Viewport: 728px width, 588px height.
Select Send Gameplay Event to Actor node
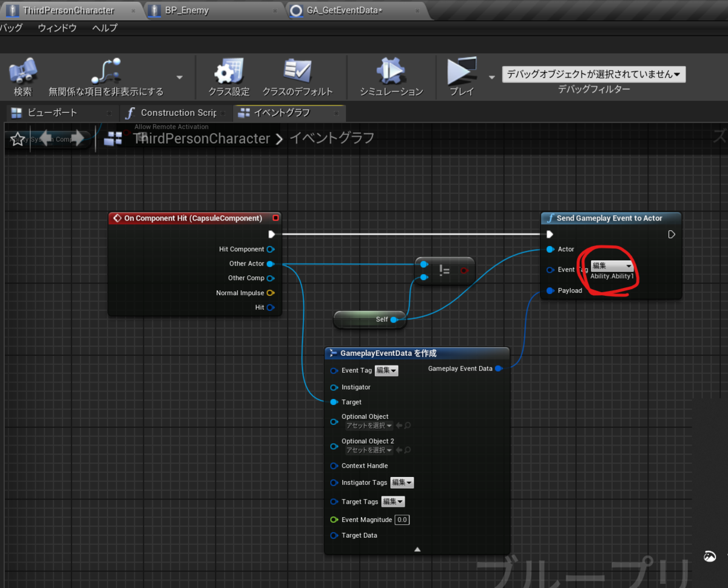click(611, 218)
